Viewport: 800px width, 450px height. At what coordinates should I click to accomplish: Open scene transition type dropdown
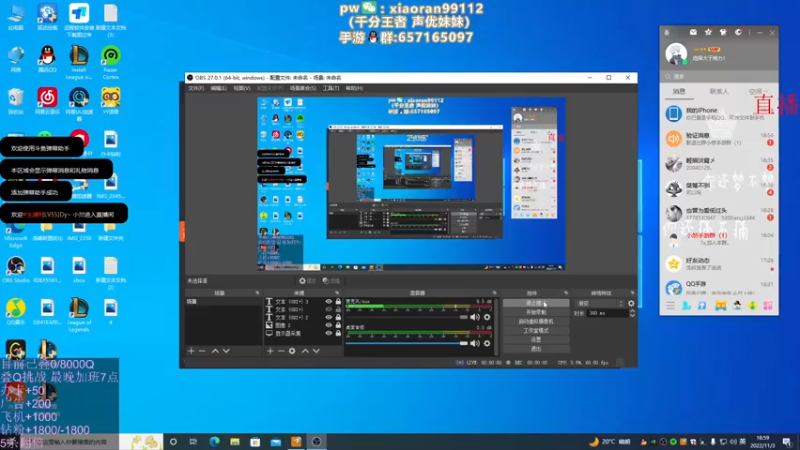pyautogui.click(x=600, y=303)
